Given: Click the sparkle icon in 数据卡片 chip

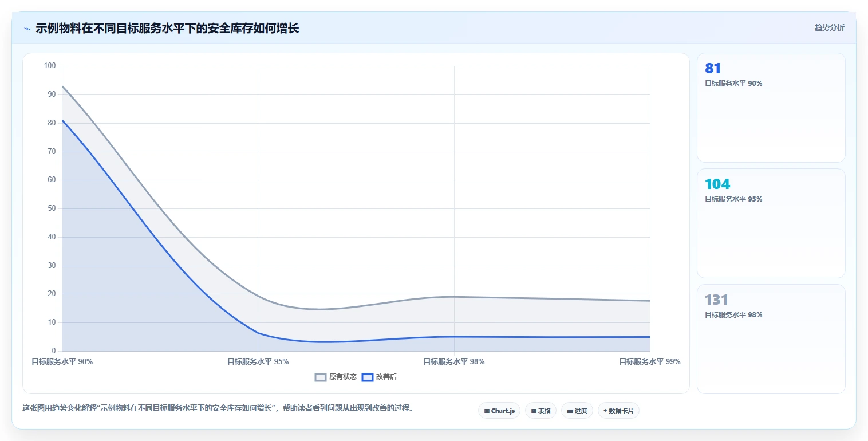Looking at the screenshot, I should coord(605,411).
